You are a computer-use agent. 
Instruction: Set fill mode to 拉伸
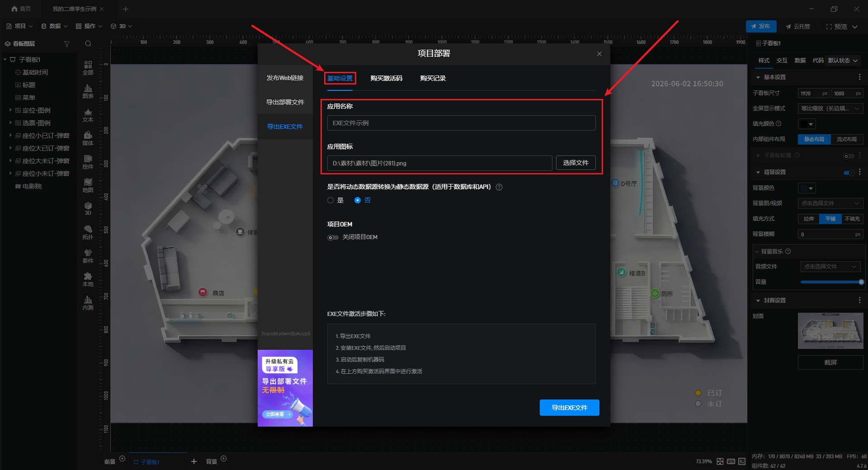tap(809, 219)
